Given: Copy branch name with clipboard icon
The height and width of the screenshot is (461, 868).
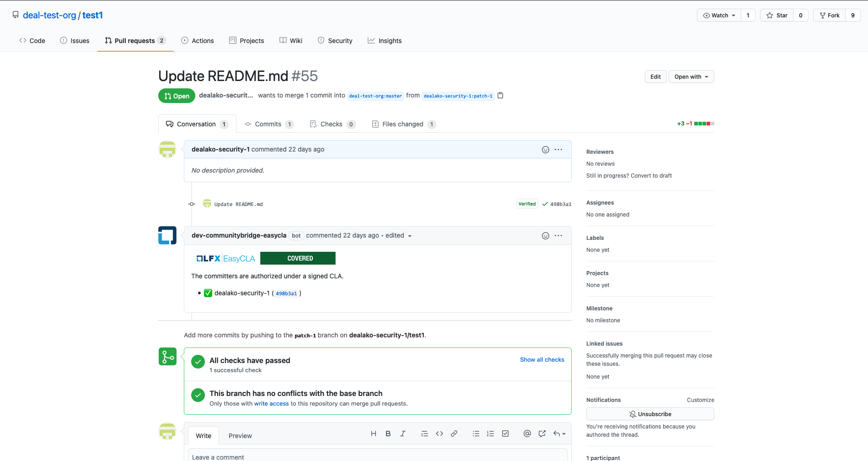Looking at the screenshot, I should coord(500,95).
